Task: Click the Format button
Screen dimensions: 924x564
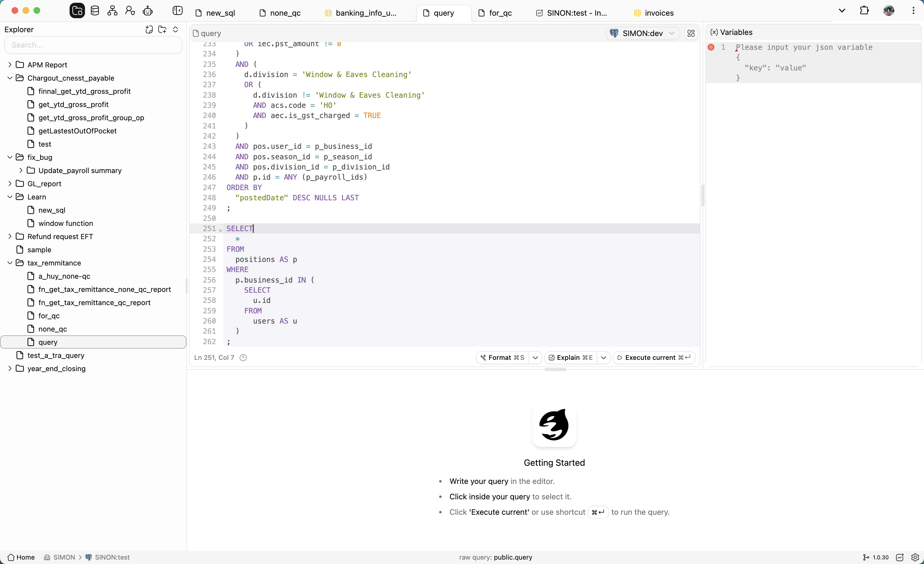Action: click(x=502, y=358)
